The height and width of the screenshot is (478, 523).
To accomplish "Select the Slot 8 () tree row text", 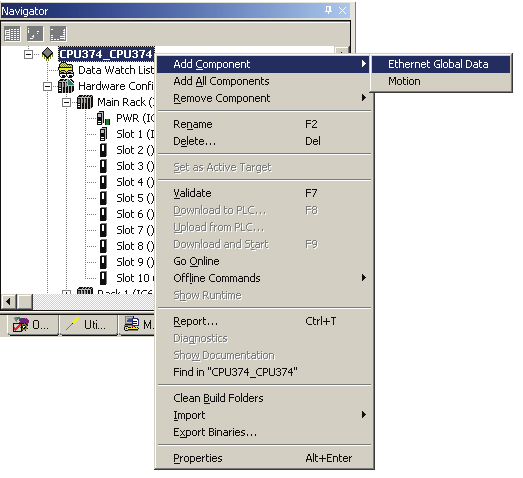I will point(135,246).
